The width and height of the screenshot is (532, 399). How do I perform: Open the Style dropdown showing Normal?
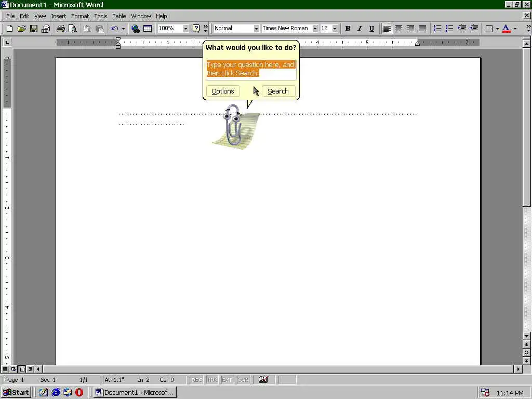click(x=256, y=29)
